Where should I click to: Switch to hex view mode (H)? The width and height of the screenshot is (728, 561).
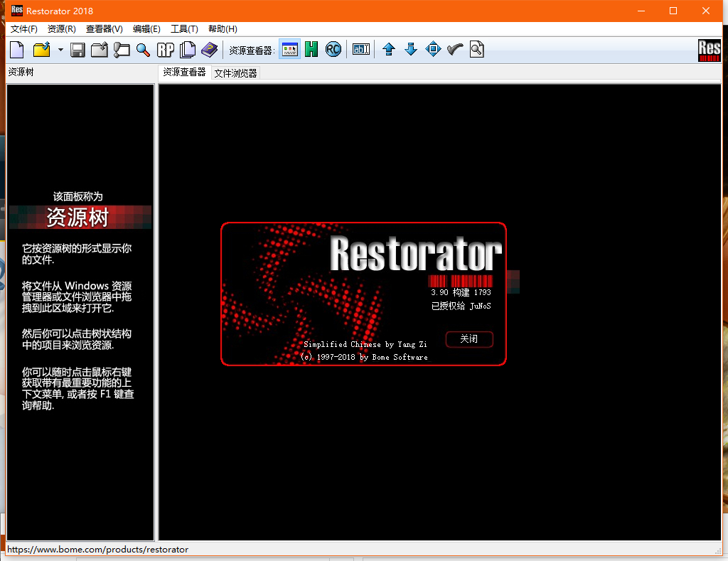pyautogui.click(x=311, y=50)
